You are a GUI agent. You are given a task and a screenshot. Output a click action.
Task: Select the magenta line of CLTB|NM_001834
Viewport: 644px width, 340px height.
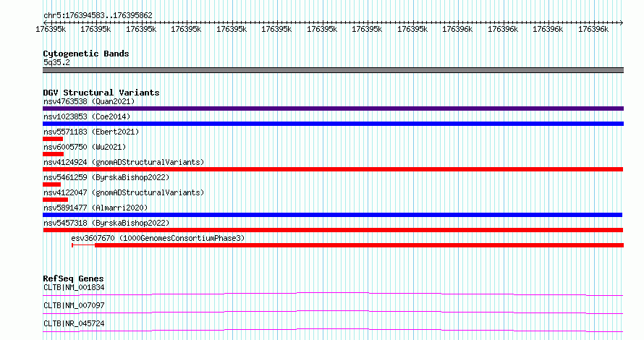point(333,293)
